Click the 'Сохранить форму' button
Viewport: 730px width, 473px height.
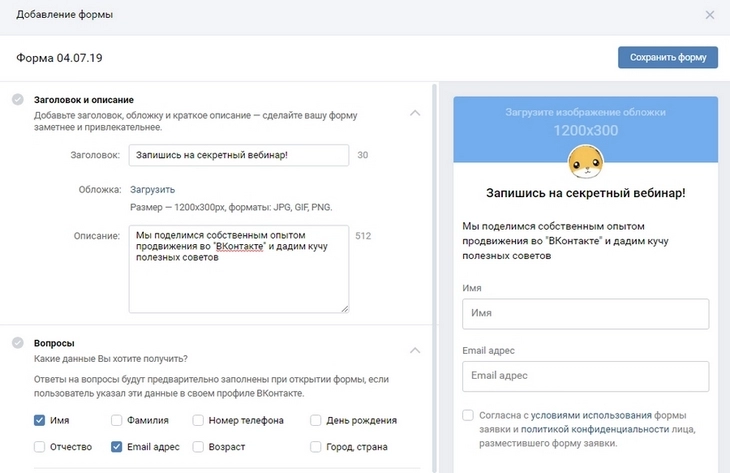point(668,57)
